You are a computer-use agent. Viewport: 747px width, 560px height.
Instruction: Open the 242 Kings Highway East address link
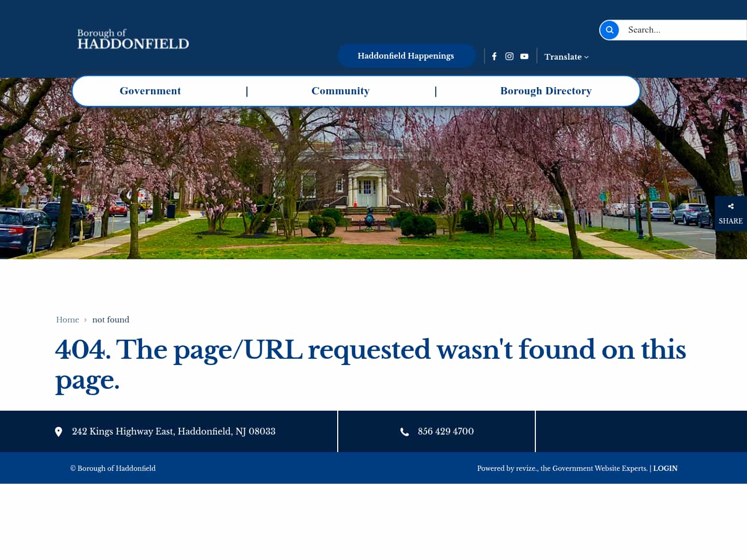point(174,431)
